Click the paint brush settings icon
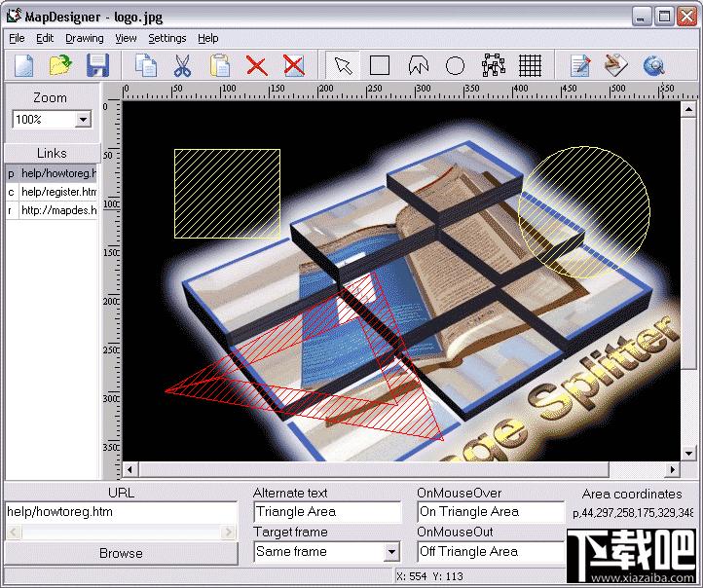Image resolution: width=703 pixels, height=588 pixels. coord(616,65)
